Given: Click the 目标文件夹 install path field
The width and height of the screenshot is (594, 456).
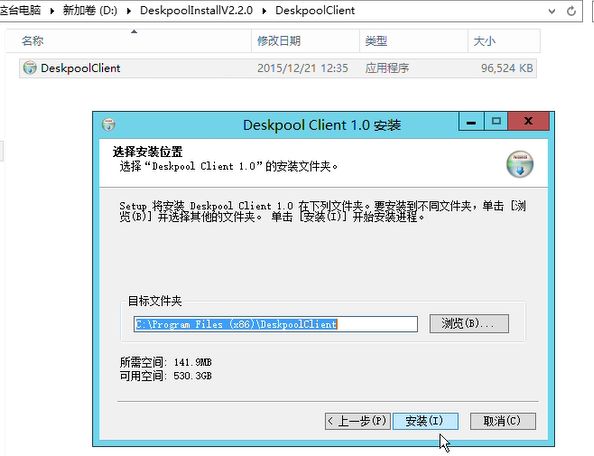Looking at the screenshot, I should [276, 324].
